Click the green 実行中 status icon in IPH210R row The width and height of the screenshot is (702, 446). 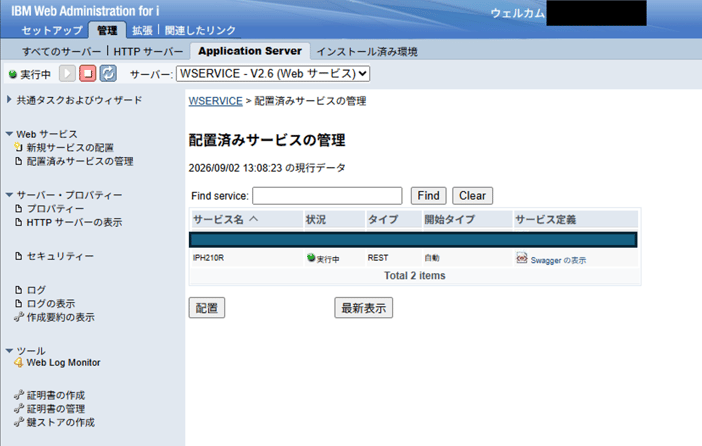(x=311, y=257)
